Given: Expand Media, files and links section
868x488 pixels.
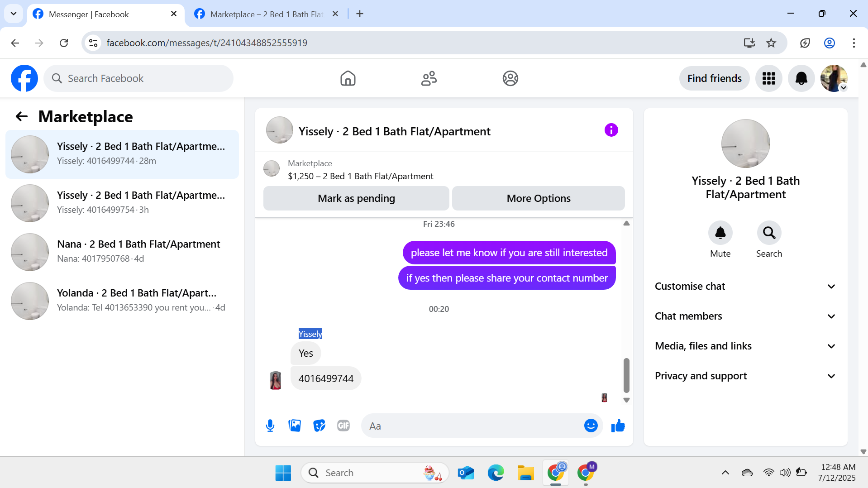Looking at the screenshot, I should [745, 346].
